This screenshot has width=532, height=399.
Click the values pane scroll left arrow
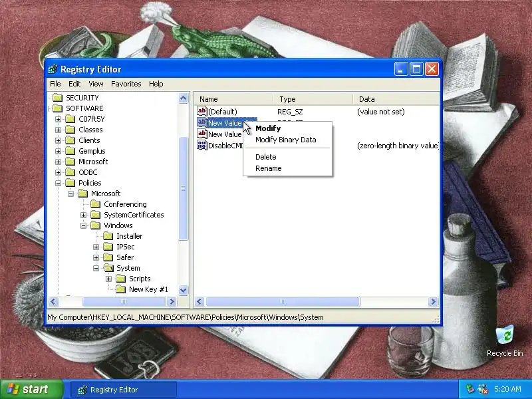pos(200,302)
